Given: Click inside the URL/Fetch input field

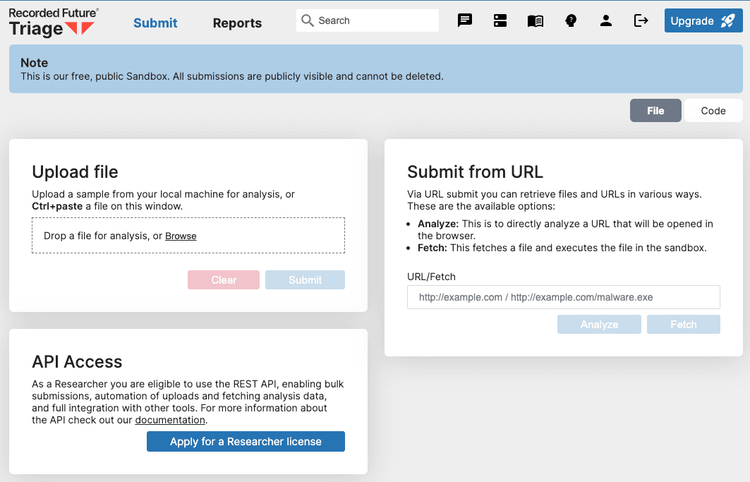Looking at the screenshot, I should [x=563, y=297].
